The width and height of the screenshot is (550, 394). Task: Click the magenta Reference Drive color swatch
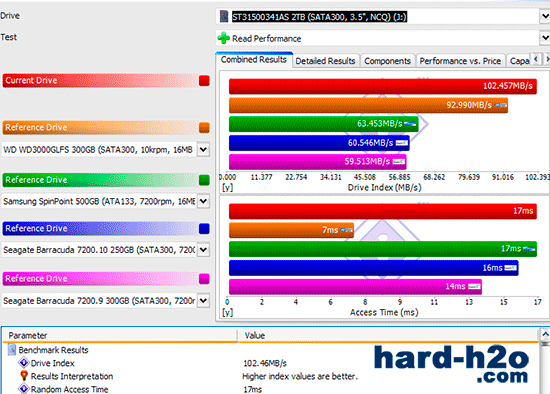point(204,279)
